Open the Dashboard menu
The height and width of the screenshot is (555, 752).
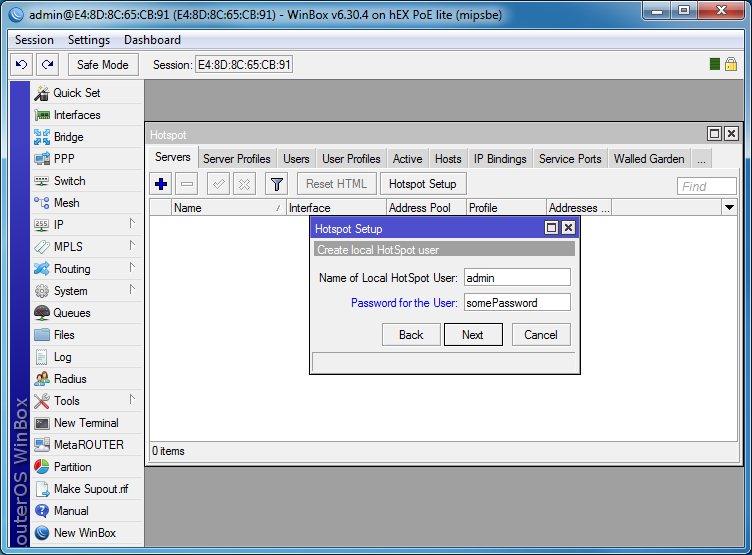click(152, 40)
